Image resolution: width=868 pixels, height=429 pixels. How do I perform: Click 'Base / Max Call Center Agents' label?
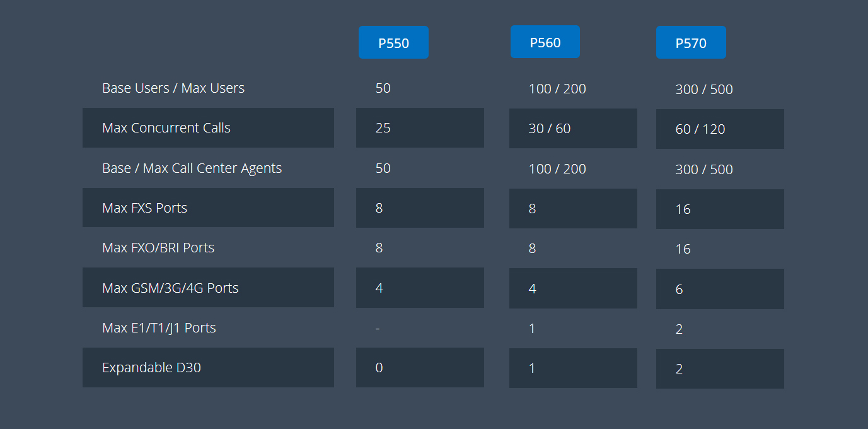coord(192,168)
